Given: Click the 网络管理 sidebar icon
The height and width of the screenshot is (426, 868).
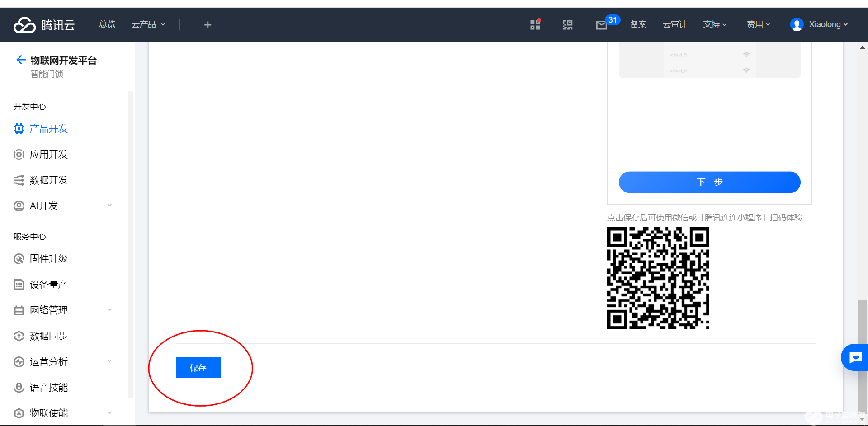Looking at the screenshot, I should coord(19,310).
